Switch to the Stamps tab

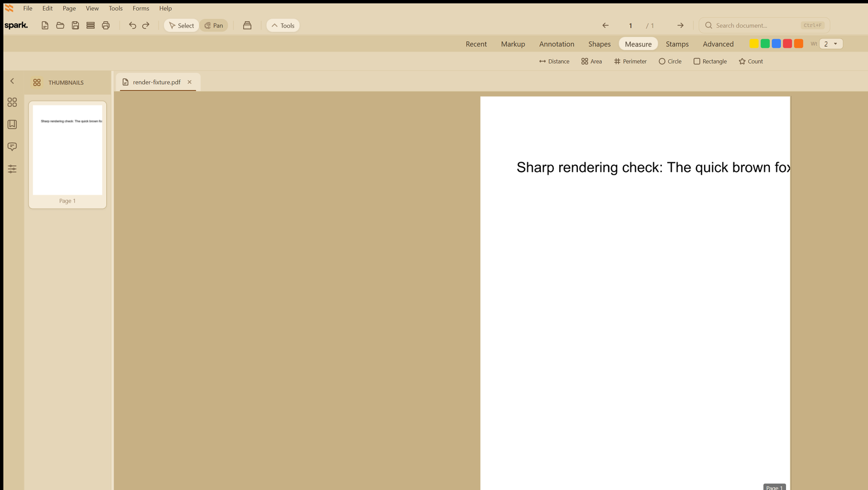[x=678, y=44]
